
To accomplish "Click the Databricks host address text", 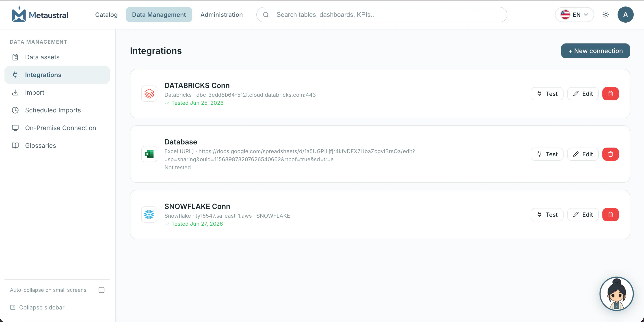I will click(256, 95).
